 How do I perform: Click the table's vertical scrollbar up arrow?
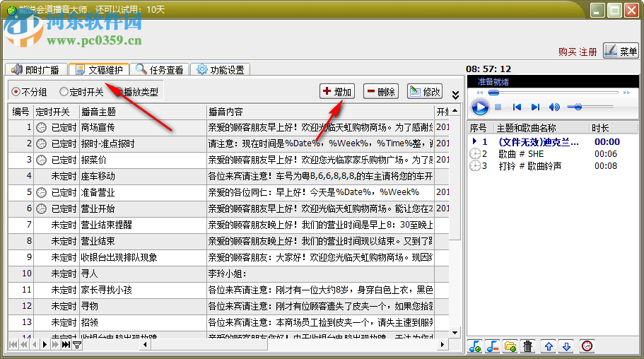point(455,111)
